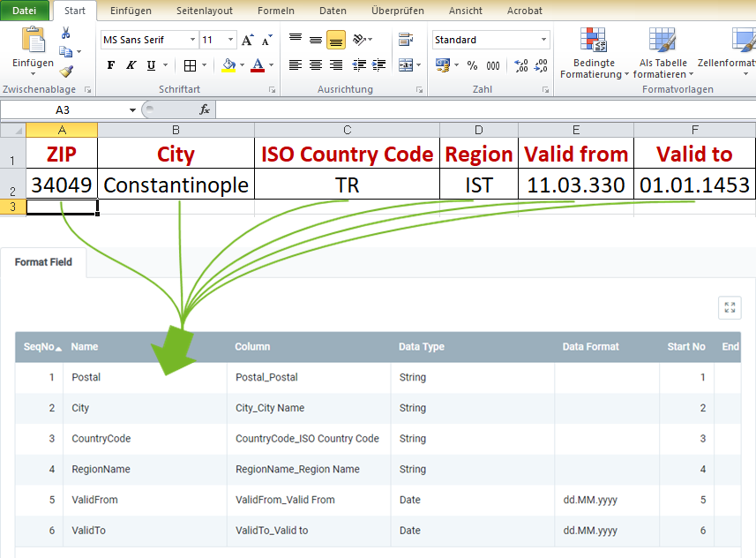Click the Increase Font Size icon
This screenshot has width=756, height=558.
coord(247,40)
